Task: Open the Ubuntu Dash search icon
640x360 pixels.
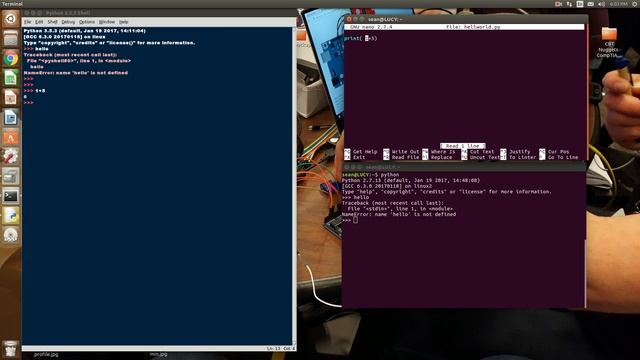Action: pos(11,19)
